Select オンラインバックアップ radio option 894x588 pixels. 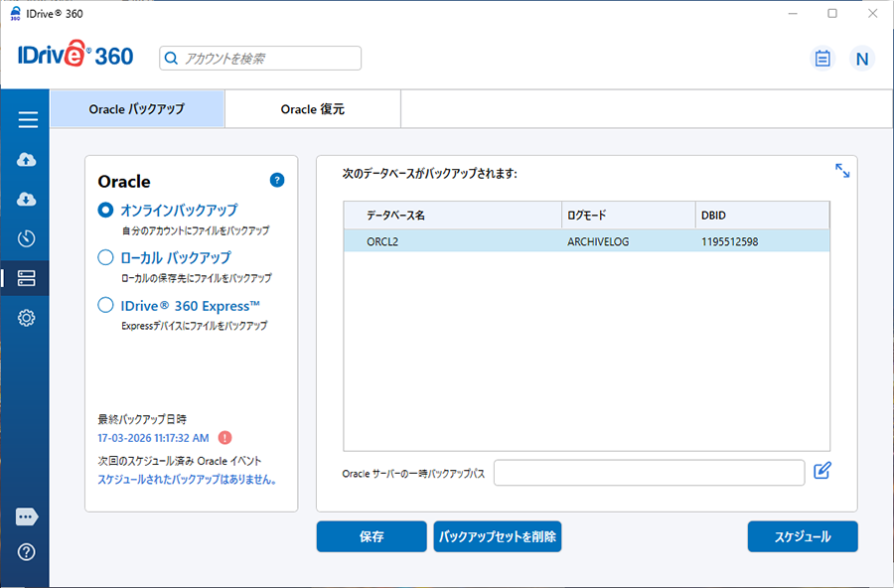pyautogui.click(x=106, y=211)
